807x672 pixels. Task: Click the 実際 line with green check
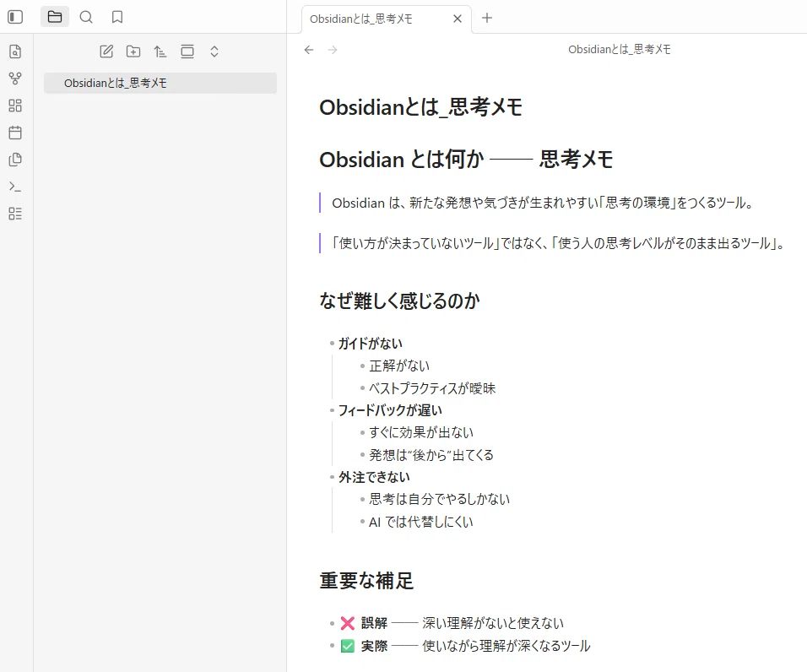[465, 646]
